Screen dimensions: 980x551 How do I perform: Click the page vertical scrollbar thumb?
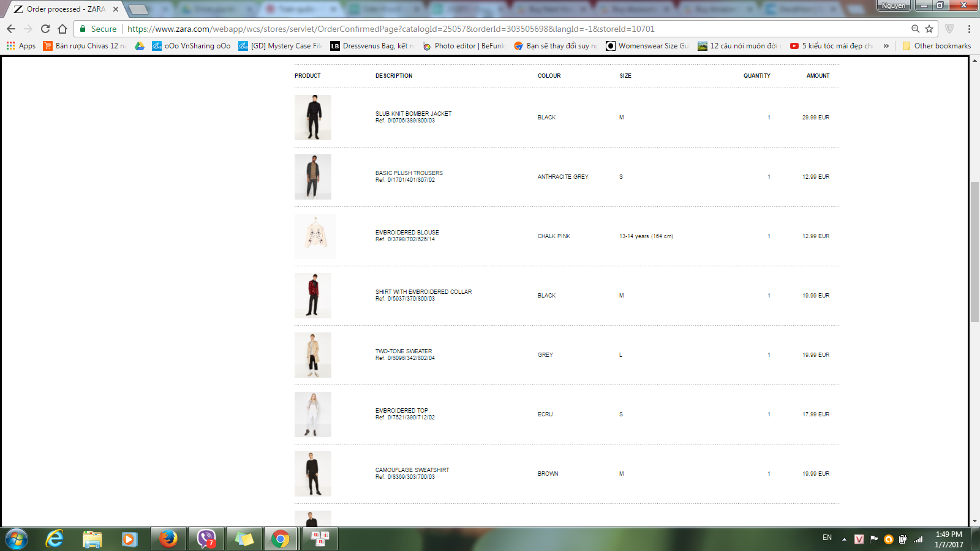coord(974,251)
